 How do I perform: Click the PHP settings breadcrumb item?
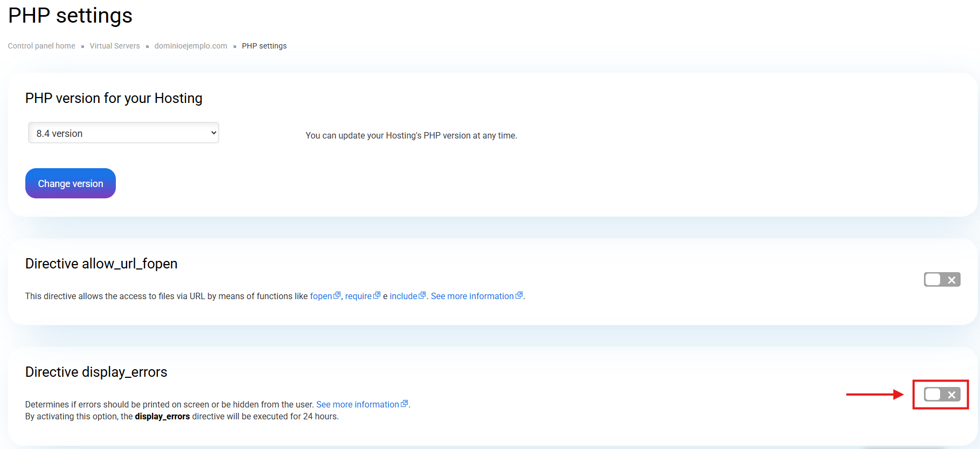(x=264, y=46)
